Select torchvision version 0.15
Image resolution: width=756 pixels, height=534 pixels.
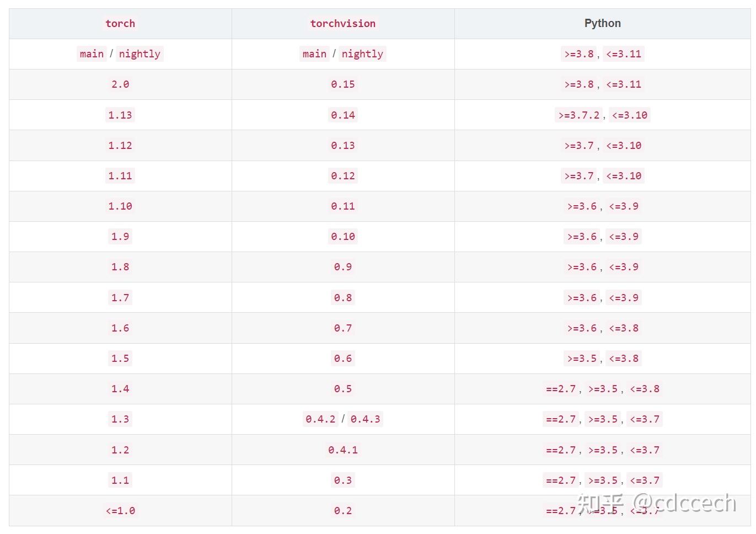pos(342,84)
